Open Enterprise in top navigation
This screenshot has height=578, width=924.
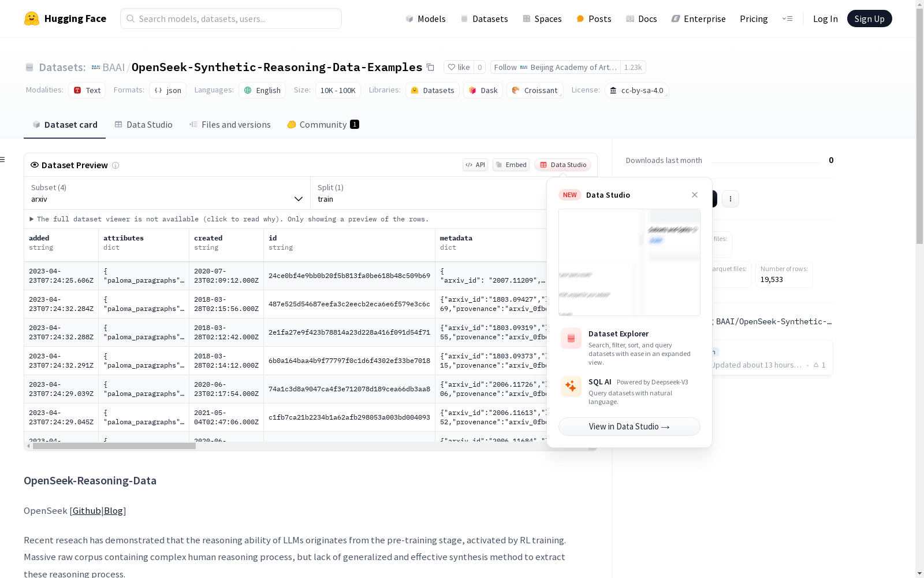699,18
